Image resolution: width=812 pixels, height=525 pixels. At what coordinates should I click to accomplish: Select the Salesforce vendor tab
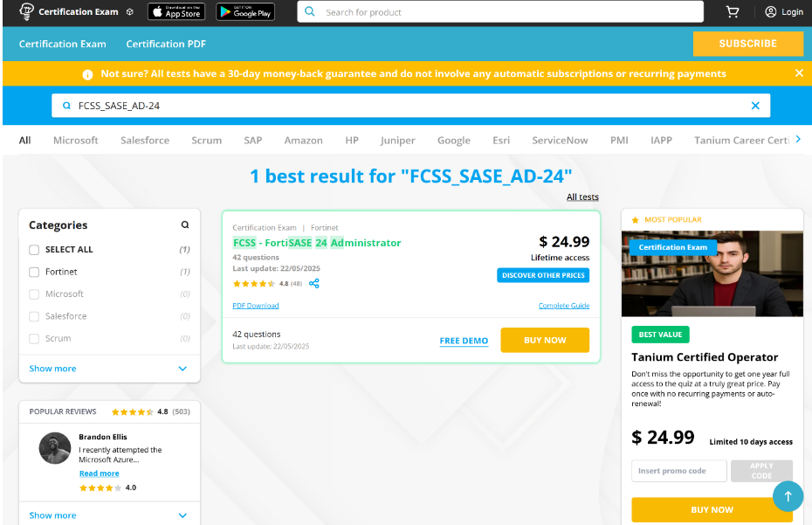tap(145, 141)
